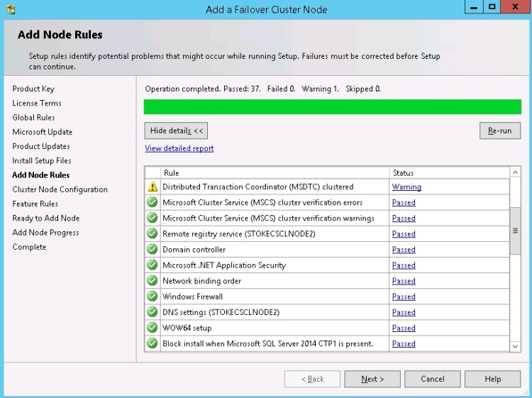Click the Rule column header
The image size is (532, 398).
click(275, 173)
